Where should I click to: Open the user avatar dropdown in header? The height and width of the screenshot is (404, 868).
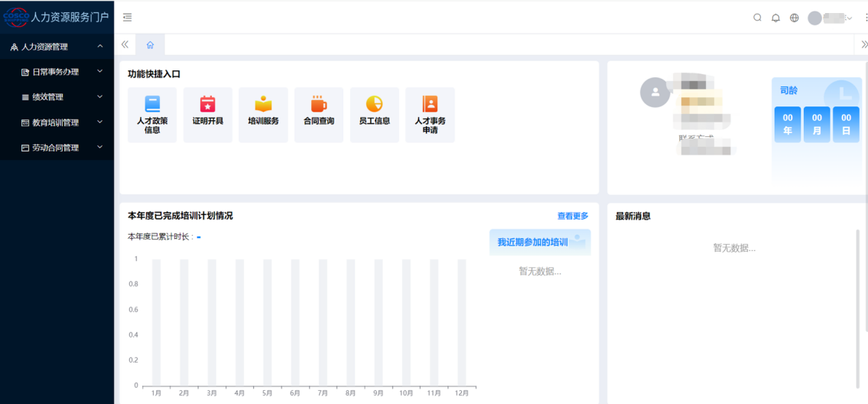point(830,18)
